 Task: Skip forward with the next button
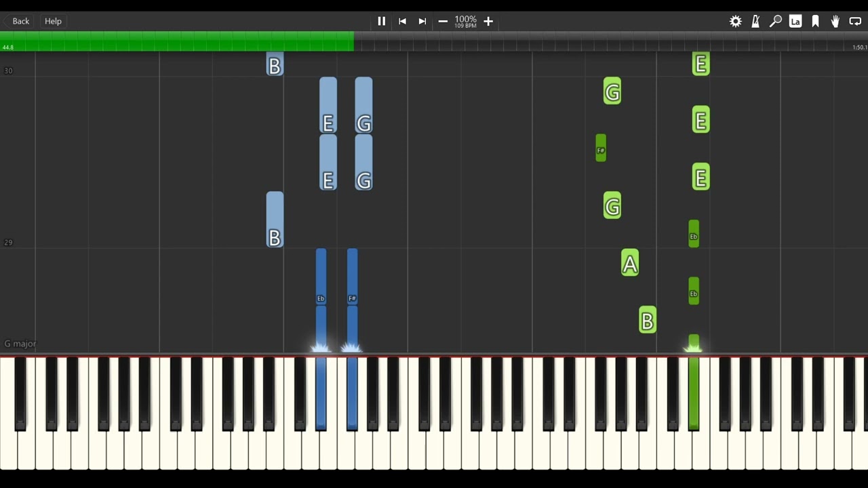(x=422, y=21)
